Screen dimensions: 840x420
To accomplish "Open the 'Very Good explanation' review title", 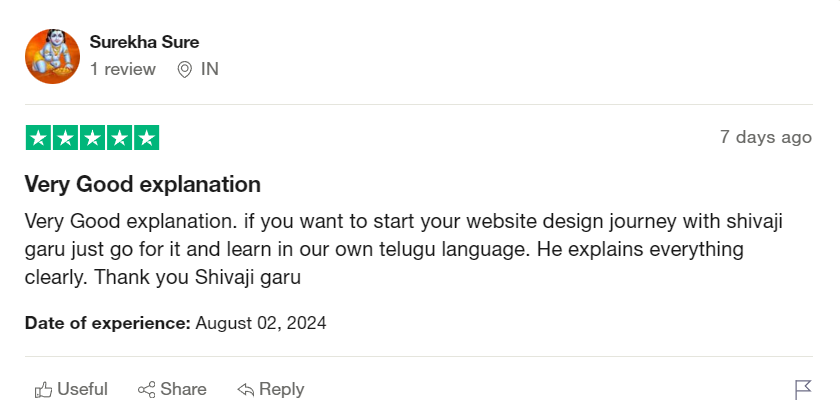I will 142,184.
